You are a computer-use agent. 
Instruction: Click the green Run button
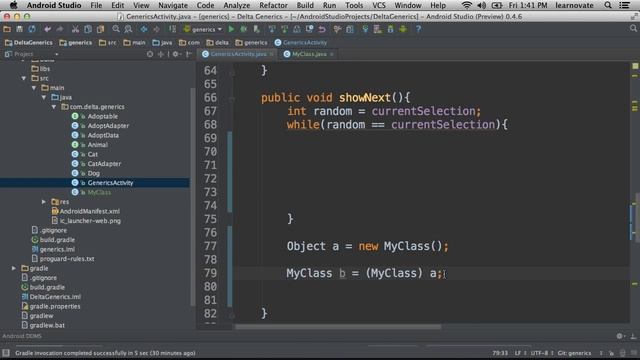231,29
